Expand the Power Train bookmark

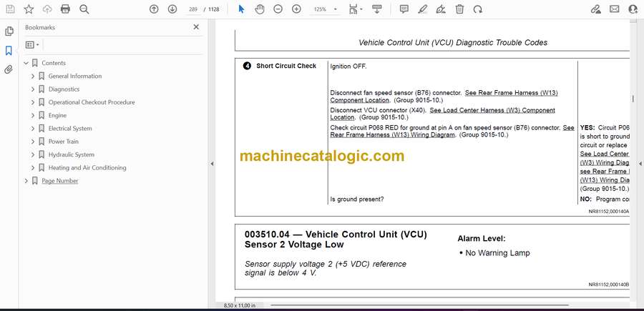[x=33, y=142]
